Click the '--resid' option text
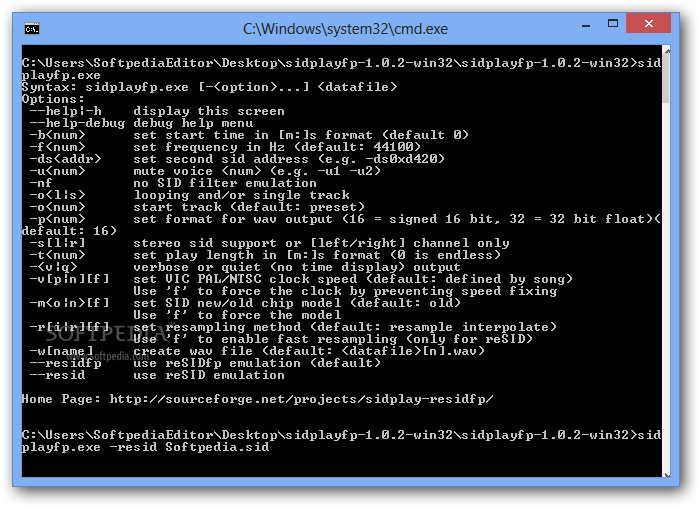This screenshot has height=507, width=700. 57,375
